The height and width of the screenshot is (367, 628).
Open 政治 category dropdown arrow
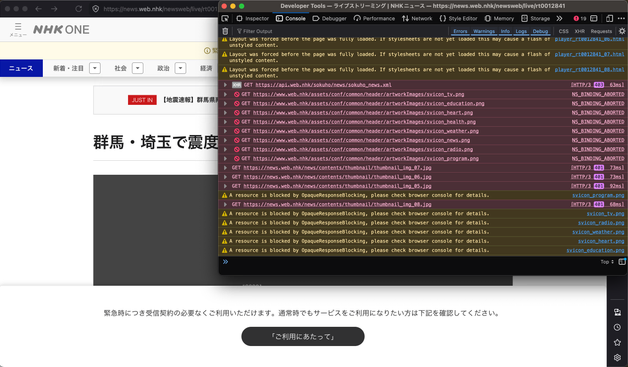[181, 68]
